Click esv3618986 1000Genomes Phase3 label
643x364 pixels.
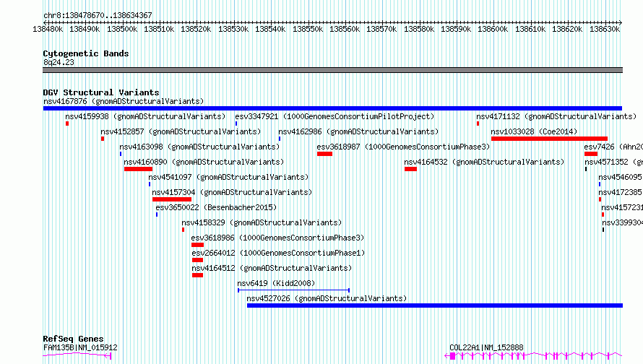tap(277, 238)
